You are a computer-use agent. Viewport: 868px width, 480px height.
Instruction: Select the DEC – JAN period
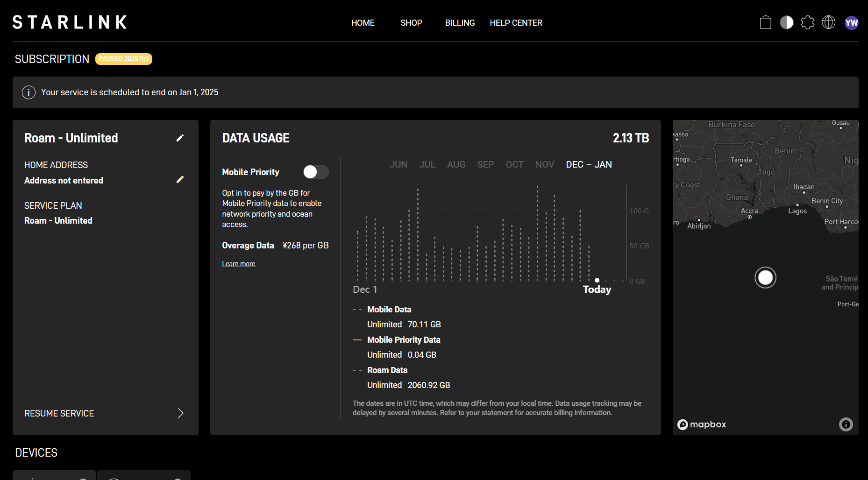[x=589, y=164]
